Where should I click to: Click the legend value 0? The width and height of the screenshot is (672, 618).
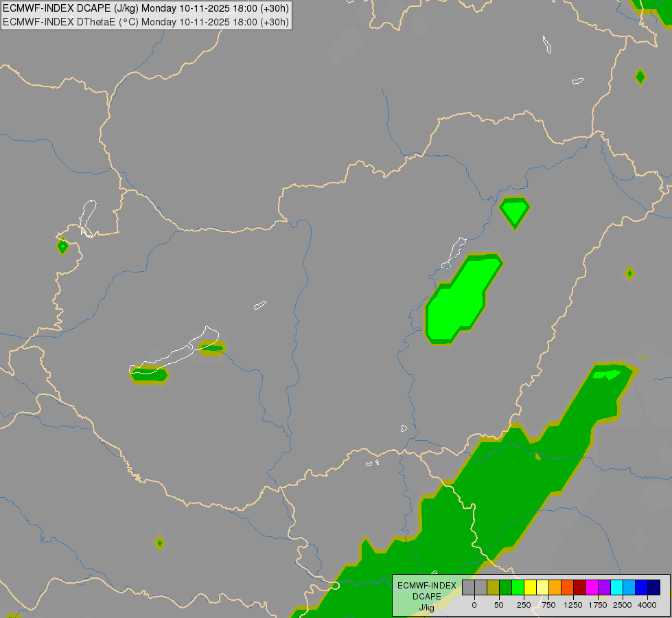[x=474, y=605]
